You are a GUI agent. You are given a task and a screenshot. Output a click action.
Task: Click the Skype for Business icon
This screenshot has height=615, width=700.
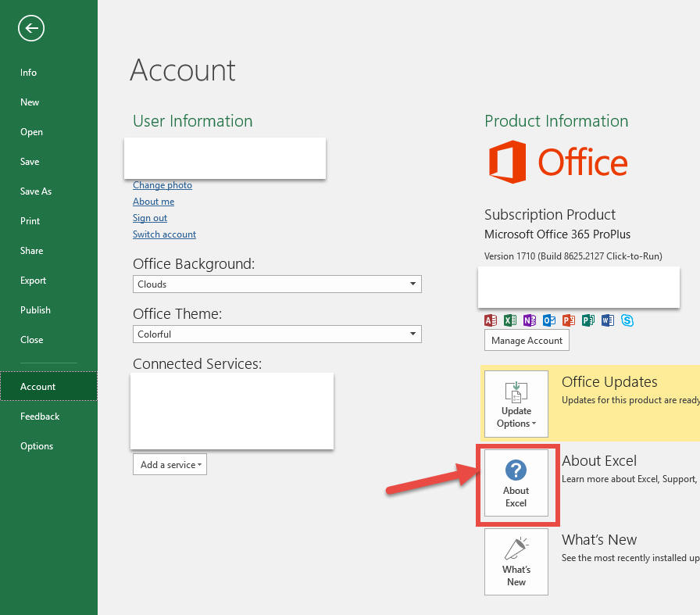pos(627,320)
